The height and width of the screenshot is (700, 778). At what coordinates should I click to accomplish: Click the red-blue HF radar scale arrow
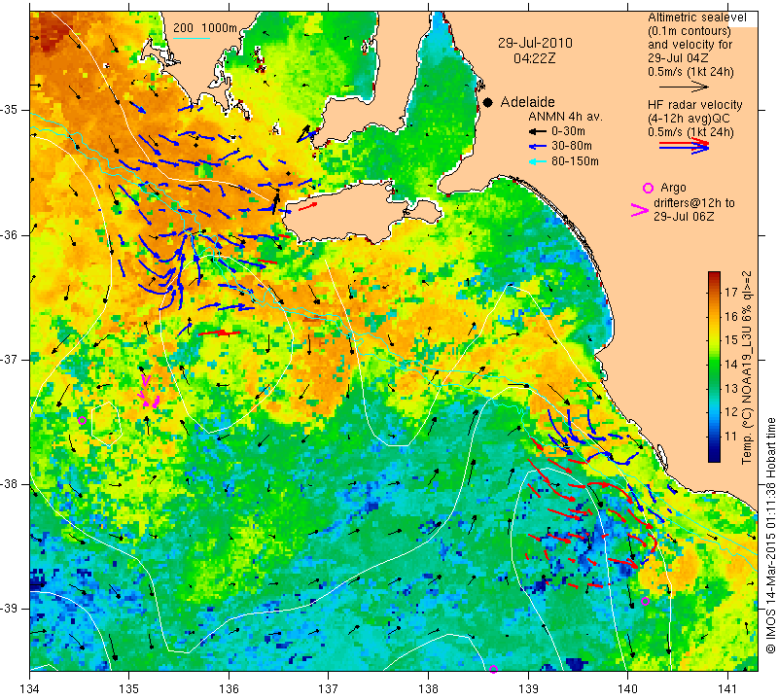pos(685,146)
